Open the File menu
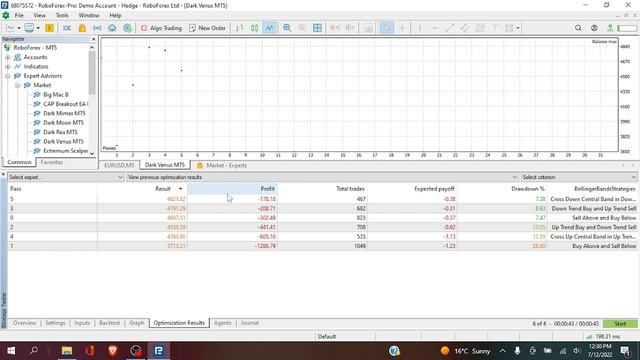This screenshot has height=360, width=640. click(x=19, y=16)
